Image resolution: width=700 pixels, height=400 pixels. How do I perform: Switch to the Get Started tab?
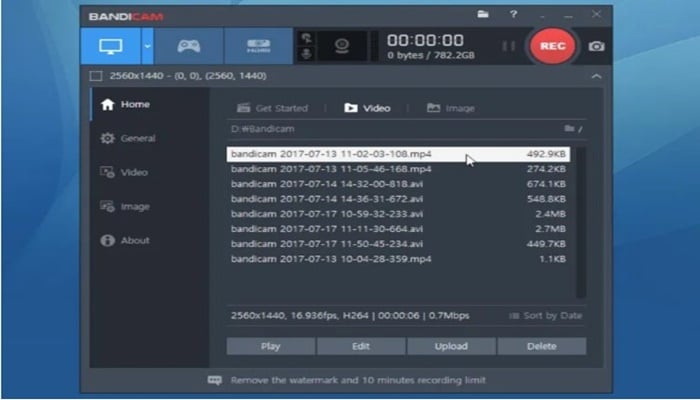272,108
